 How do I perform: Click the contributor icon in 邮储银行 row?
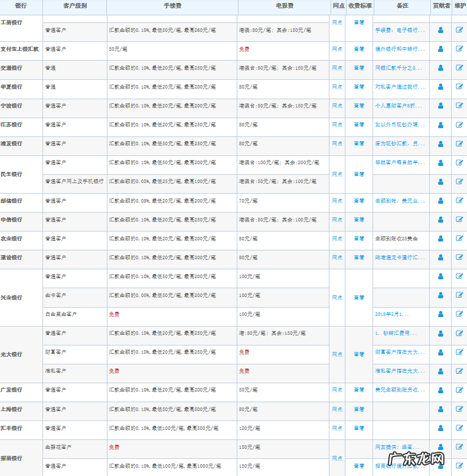[x=440, y=201]
